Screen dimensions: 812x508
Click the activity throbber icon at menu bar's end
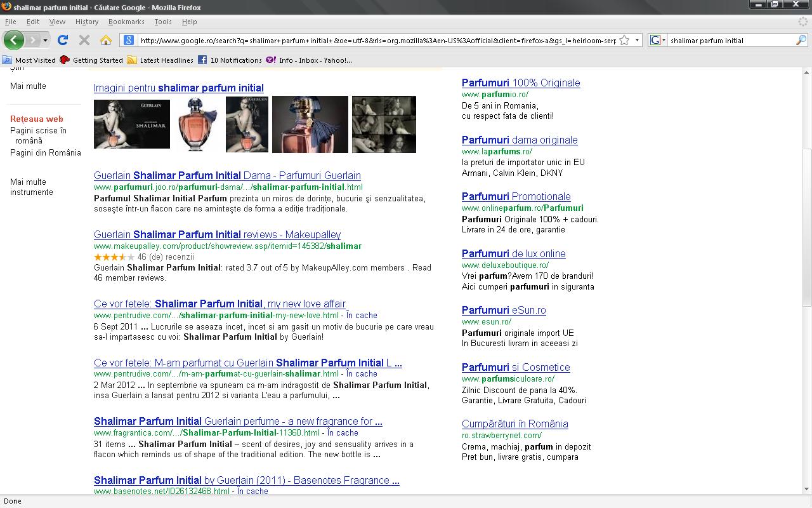click(803, 22)
